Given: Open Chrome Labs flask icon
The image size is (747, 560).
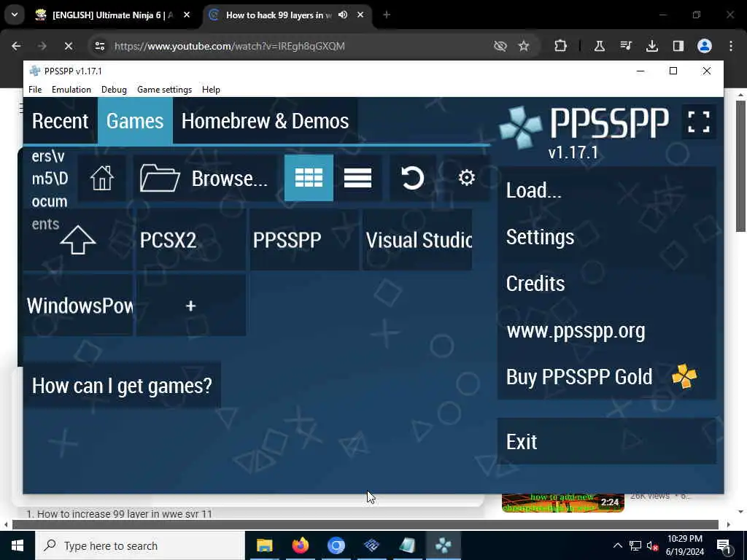Looking at the screenshot, I should coord(600,46).
